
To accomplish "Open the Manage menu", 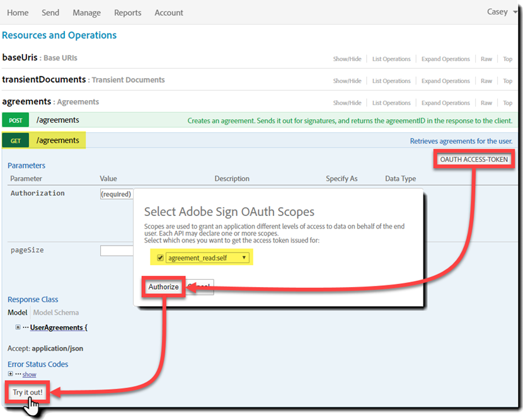I will click(86, 13).
